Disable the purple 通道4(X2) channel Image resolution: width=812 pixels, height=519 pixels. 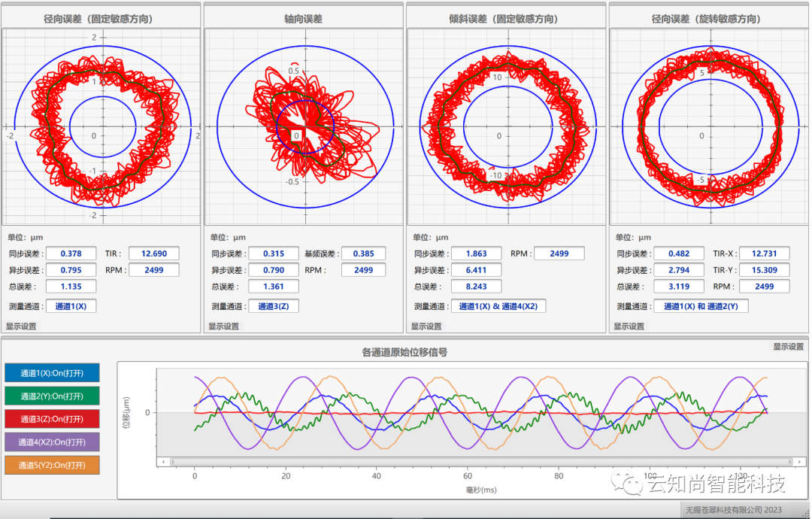[52, 442]
